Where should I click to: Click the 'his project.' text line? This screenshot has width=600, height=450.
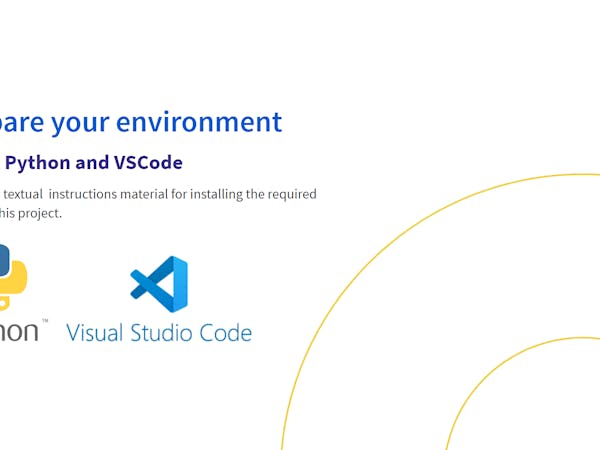pos(31,214)
